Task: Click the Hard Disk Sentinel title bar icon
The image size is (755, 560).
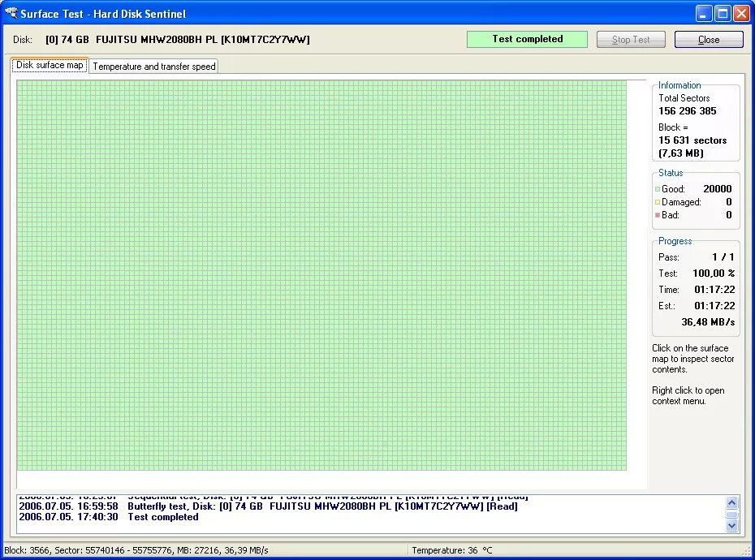Action: (11, 13)
